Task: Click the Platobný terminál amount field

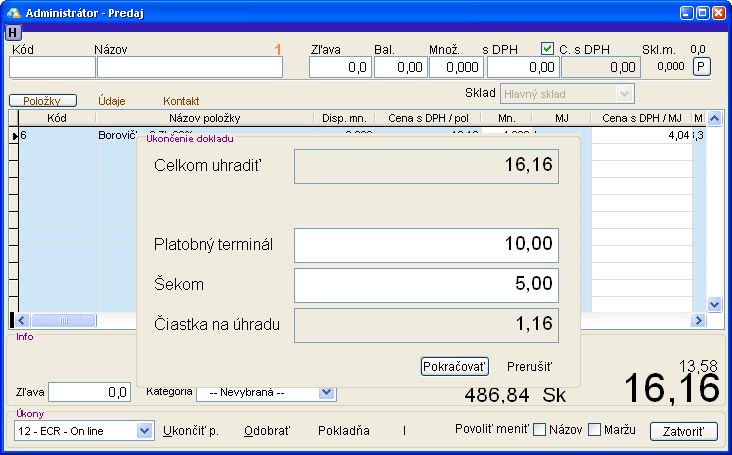Action: [425, 245]
